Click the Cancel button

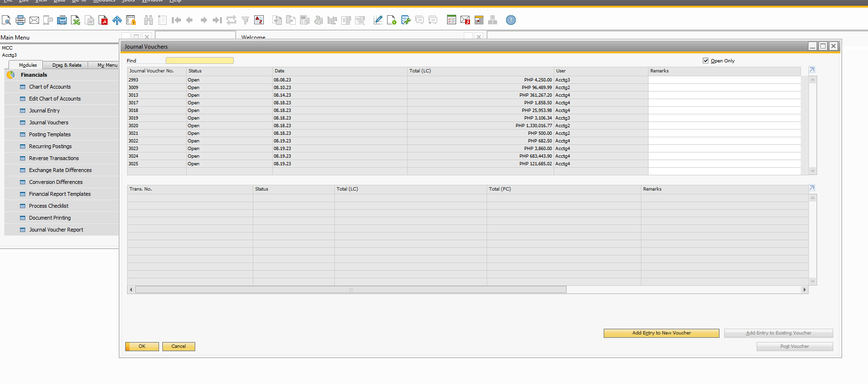pyautogui.click(x=179, y=346)
